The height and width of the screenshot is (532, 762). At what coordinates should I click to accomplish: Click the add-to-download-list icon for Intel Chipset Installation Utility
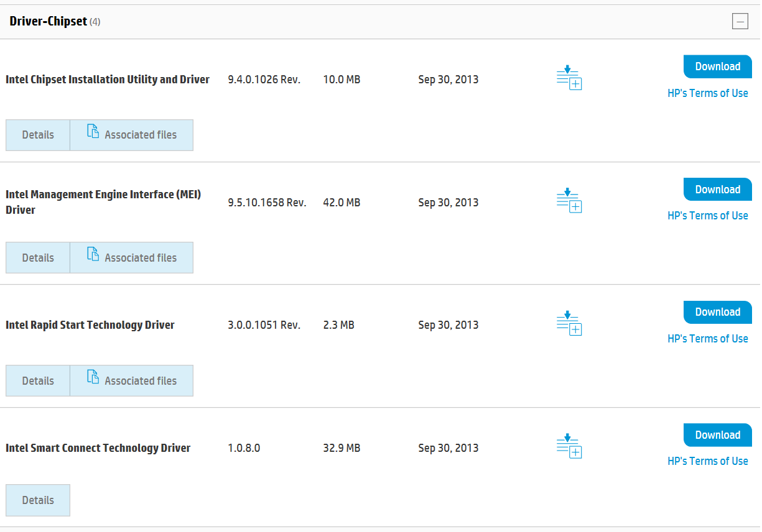(x=569, y=76)
